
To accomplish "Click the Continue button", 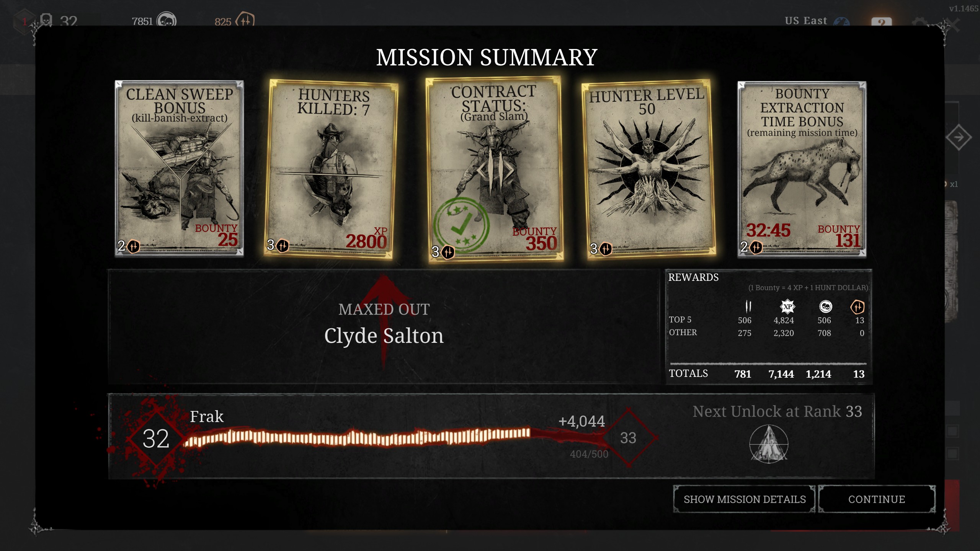I will tap(877, 499).
